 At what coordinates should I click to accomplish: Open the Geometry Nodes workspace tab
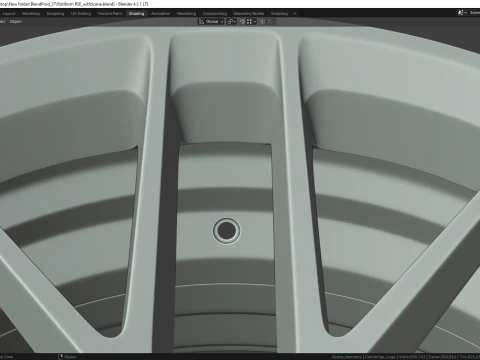point(249,14)
